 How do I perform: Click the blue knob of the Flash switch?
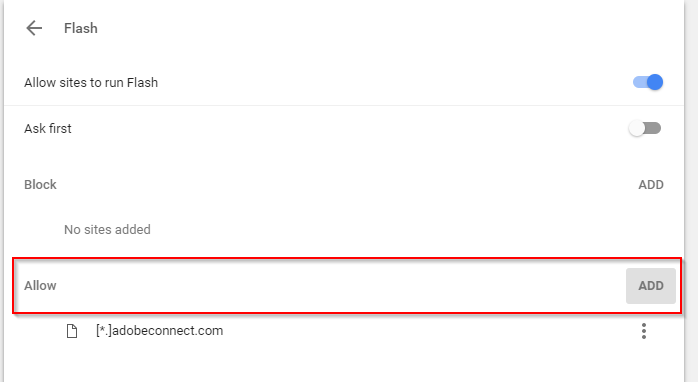tap(655, 82)
